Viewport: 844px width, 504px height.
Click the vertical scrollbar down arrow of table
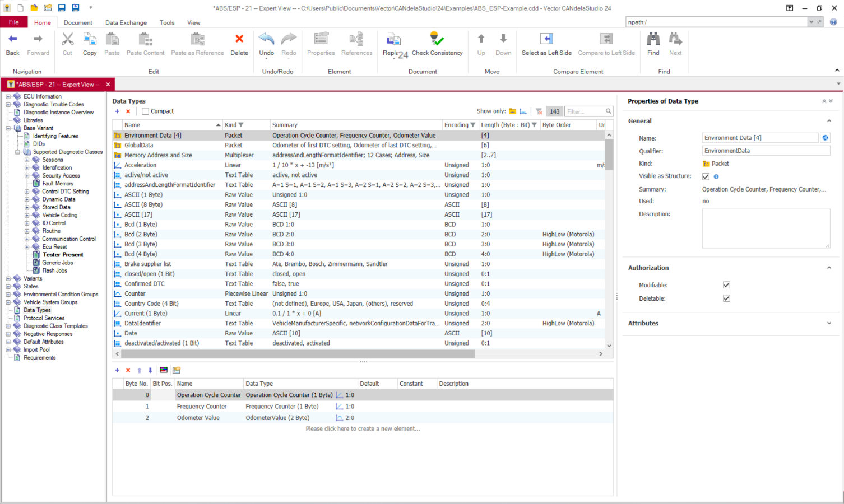[x=609, y=346]
